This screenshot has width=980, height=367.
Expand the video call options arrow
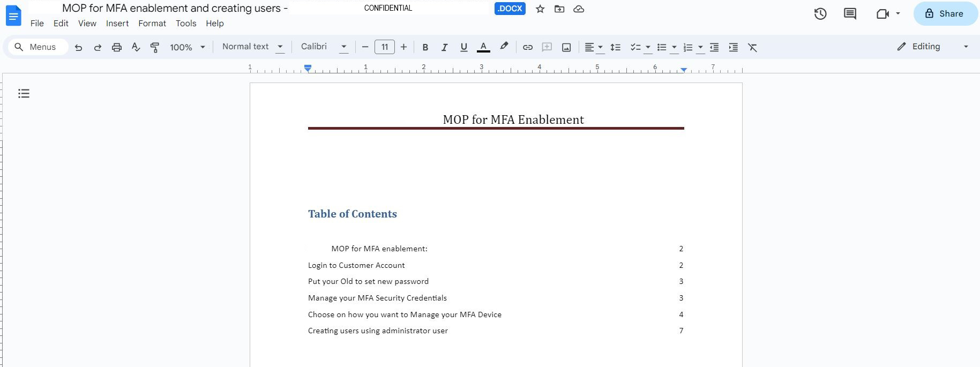tap(898, 14)
